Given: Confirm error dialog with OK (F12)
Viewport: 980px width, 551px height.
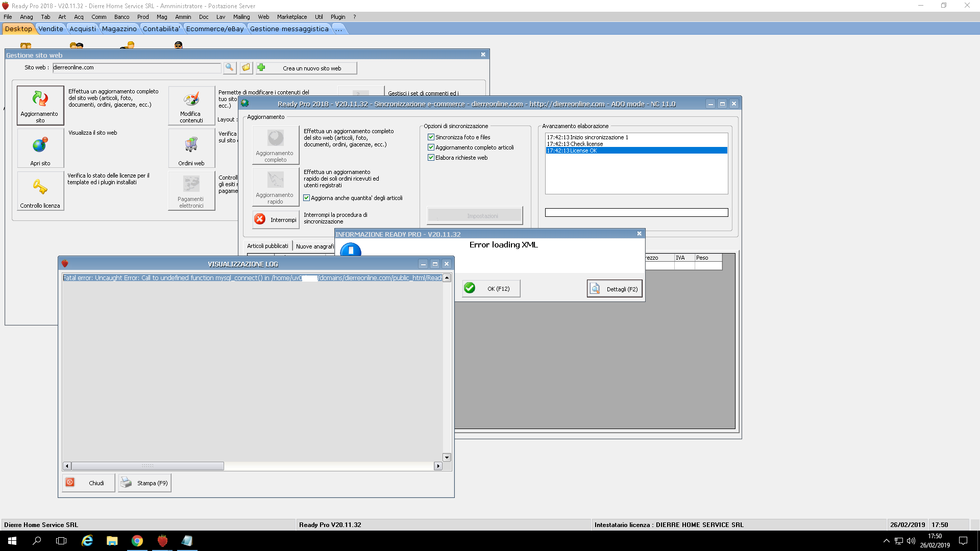Looking at the screenshot, I should 491,288.
